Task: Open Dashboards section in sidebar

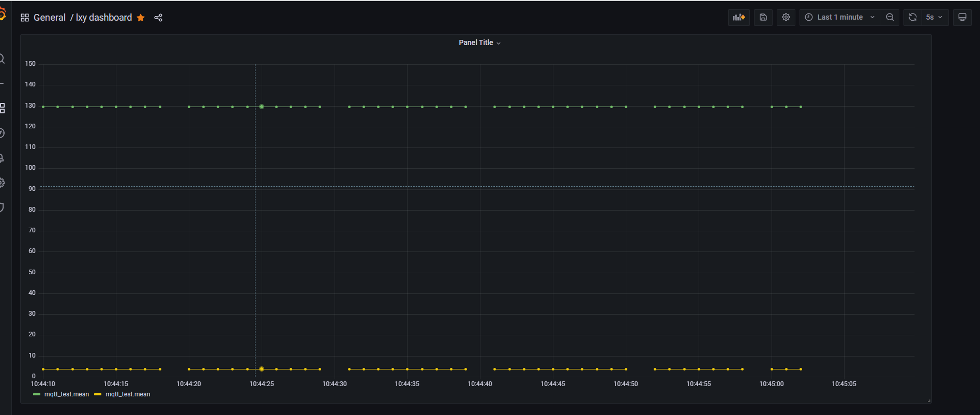Action: [2, 108]
